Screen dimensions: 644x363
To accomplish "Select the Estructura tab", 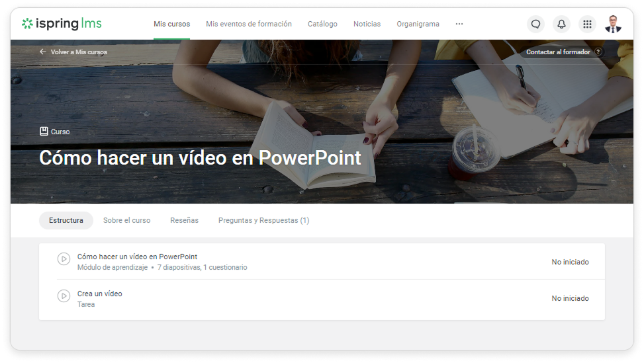I will [66, 220].
